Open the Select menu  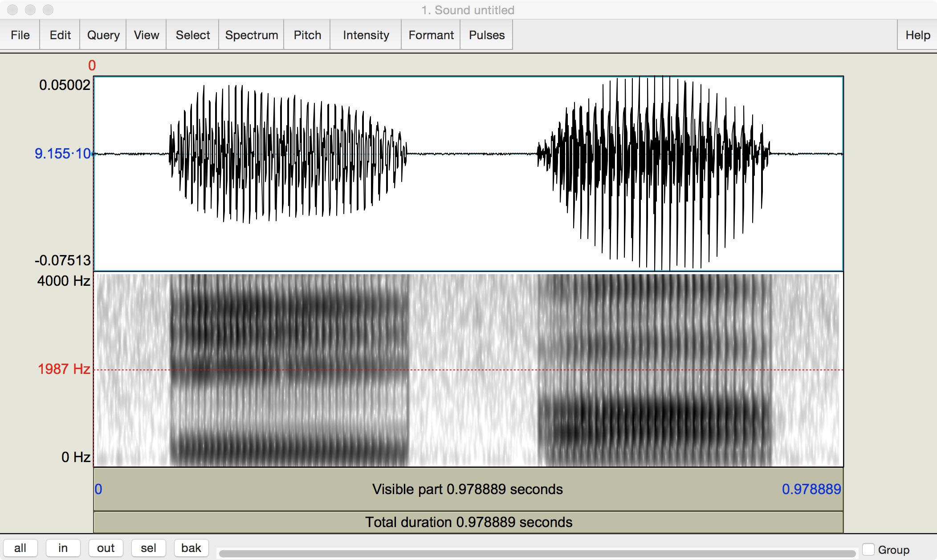(193, 35)
